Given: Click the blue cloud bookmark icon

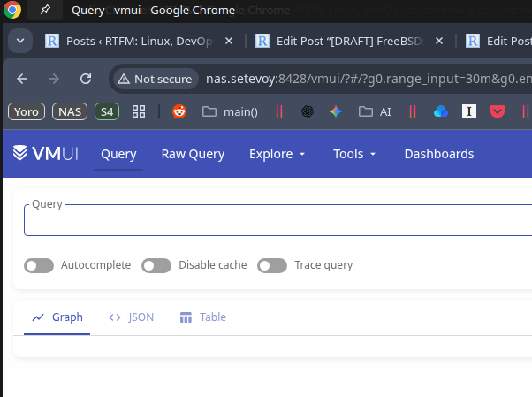Looking at the screenshot, I should [x=441, y=111].
